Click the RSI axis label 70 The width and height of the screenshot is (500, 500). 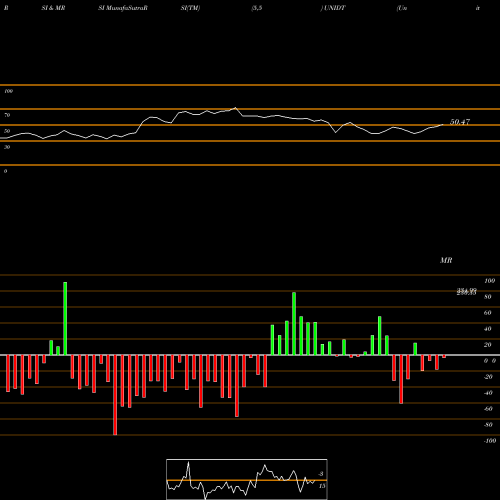tap(7, 115)
